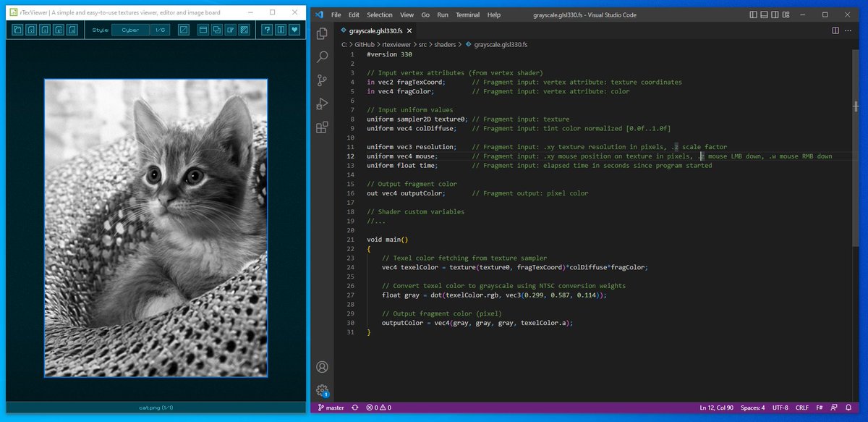
Task: Click the UTF-8 encoding indicator in status bar
Action: click(781, 408)
